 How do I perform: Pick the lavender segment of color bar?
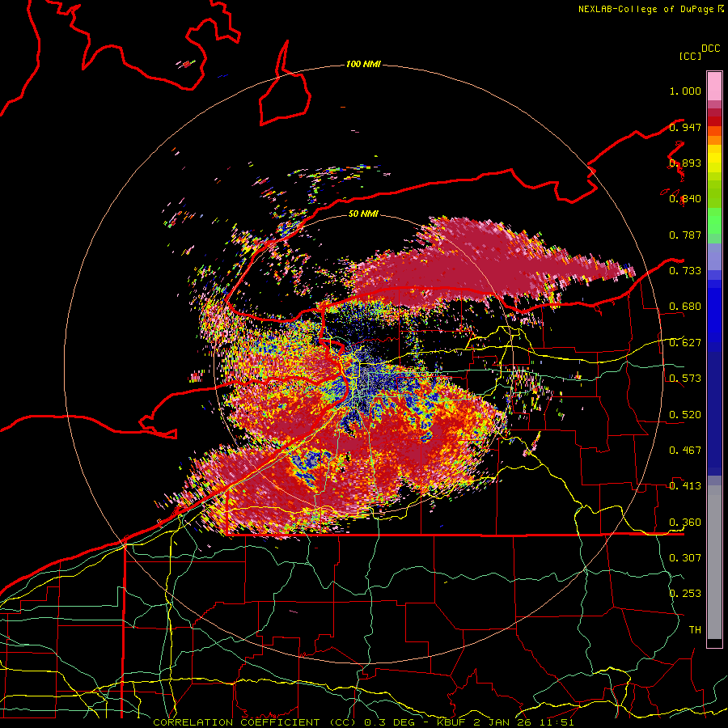point(714,256)
